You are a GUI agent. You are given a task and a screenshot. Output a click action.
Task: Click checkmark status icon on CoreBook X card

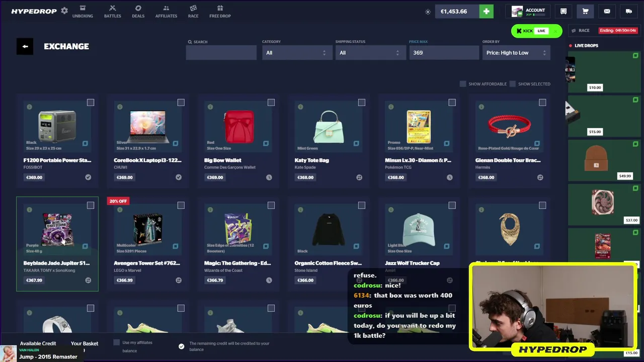(x=179, y=177)
